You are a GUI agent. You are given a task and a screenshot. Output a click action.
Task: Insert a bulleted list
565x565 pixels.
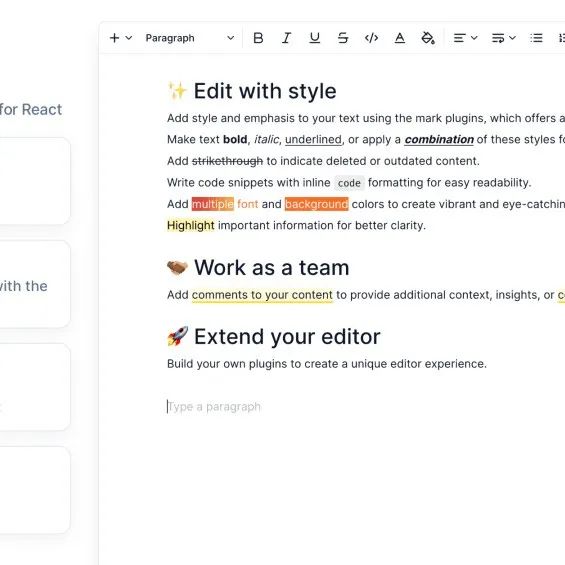coord(536,38)
